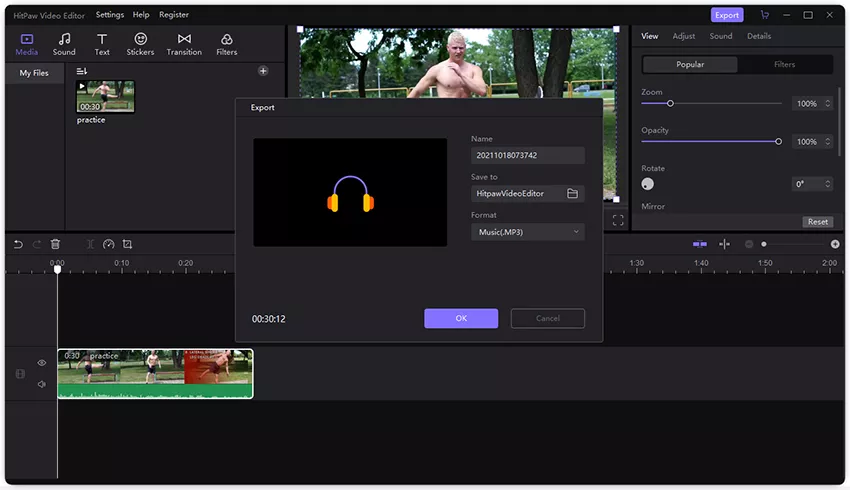Click the Opacity slider handle
Image resolution: width=850 pixels, height=490 pixels.
click(778, 141)
